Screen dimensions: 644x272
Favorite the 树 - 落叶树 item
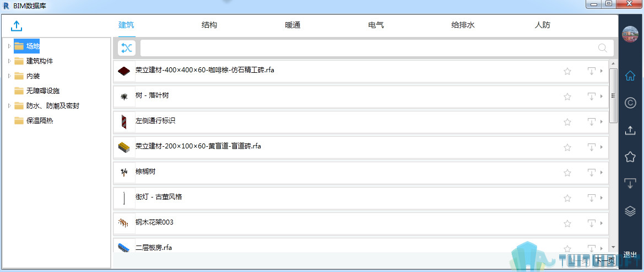pyautogui.click(x=567, y=97)
